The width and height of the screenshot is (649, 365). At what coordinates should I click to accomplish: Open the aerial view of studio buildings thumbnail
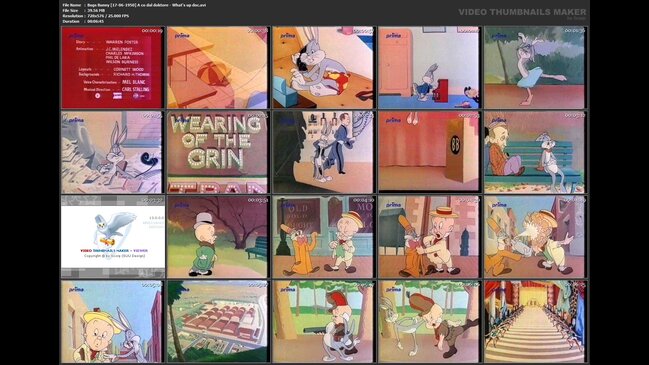[x=218, y=322]
